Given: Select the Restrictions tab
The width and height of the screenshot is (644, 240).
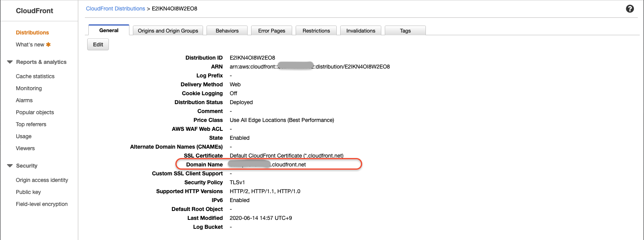Looking at the screenshot, I should tap(316, 31).
